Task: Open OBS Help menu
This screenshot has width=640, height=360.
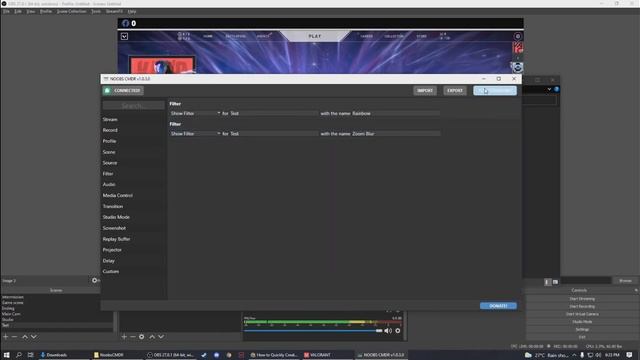Action: click(x=132, y=11)
